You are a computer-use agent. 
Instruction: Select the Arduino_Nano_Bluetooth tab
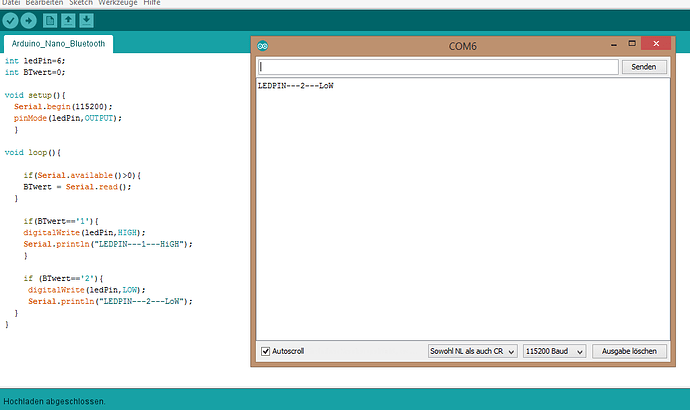coord(59,44)
